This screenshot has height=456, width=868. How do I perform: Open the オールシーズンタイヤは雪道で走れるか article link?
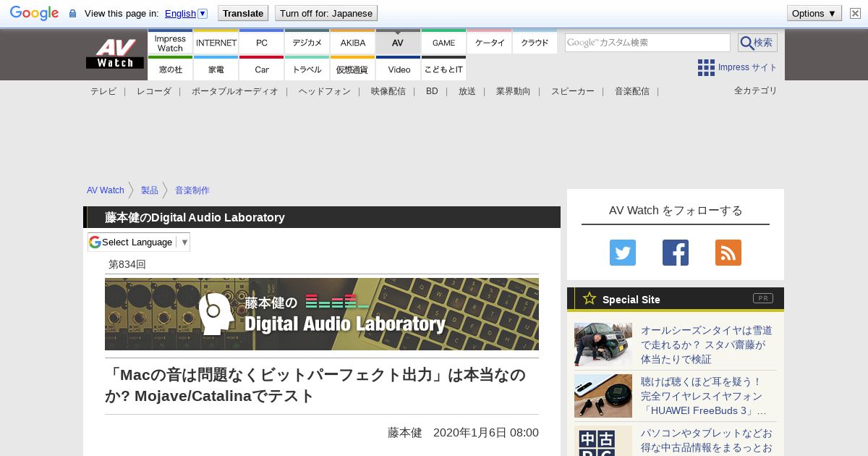(x=707, y=345)
